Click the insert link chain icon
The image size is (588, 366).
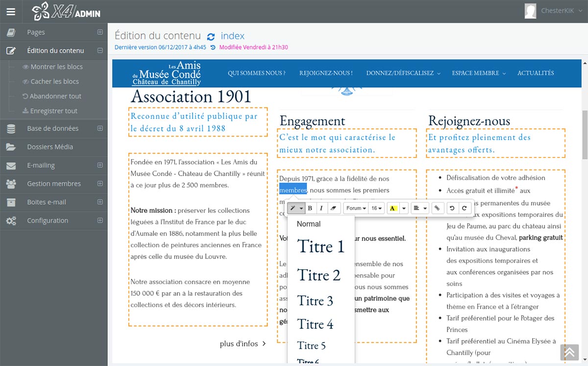(x=438, y=209)
